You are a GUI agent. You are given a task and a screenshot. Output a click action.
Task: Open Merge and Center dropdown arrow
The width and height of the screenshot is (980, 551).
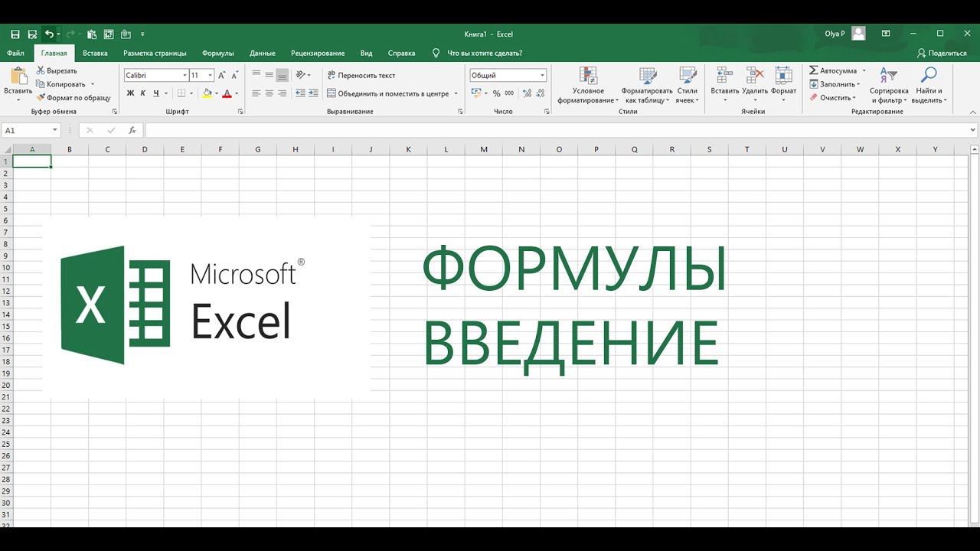coord(456,93)
